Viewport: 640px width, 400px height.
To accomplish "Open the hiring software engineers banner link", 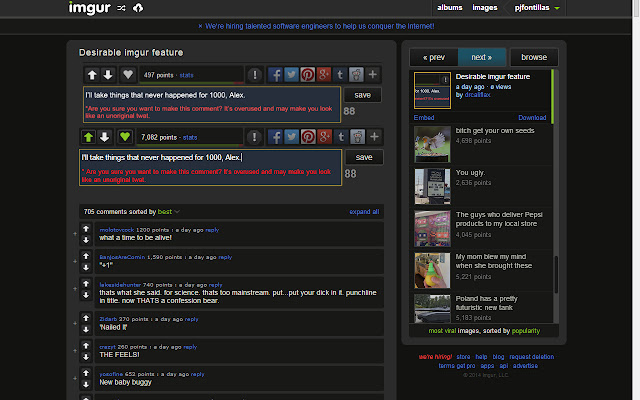I will 320,26.
